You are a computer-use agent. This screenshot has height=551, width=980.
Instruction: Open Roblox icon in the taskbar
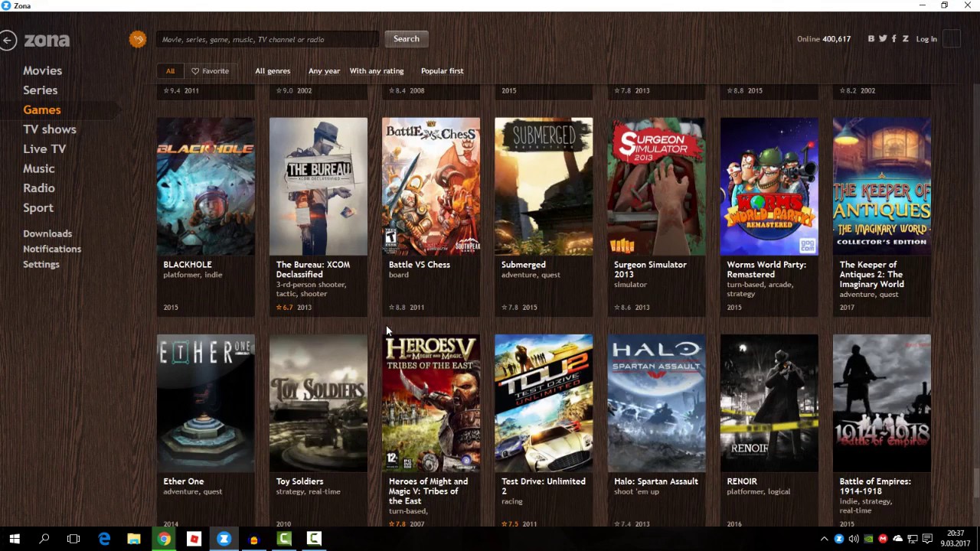pyautogui.click(x=194, y=539)
